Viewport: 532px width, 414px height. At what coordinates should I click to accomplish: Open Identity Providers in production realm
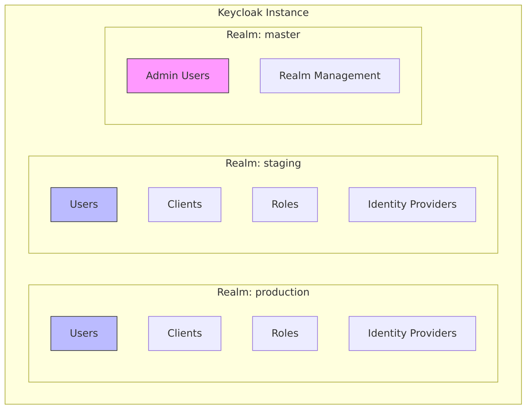(x=412, y=333)
